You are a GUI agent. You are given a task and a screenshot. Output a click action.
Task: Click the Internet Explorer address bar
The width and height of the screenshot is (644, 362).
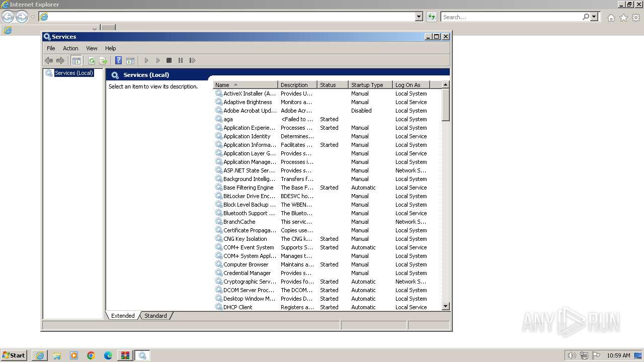click(231, 17)
